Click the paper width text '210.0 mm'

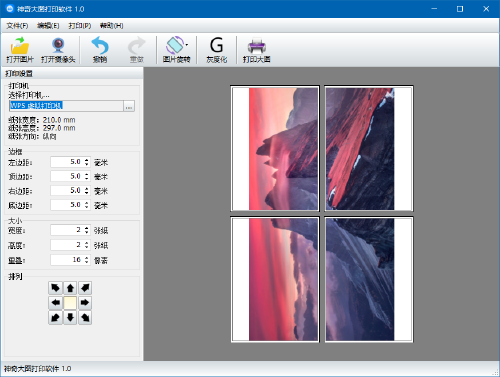[59, 120]
